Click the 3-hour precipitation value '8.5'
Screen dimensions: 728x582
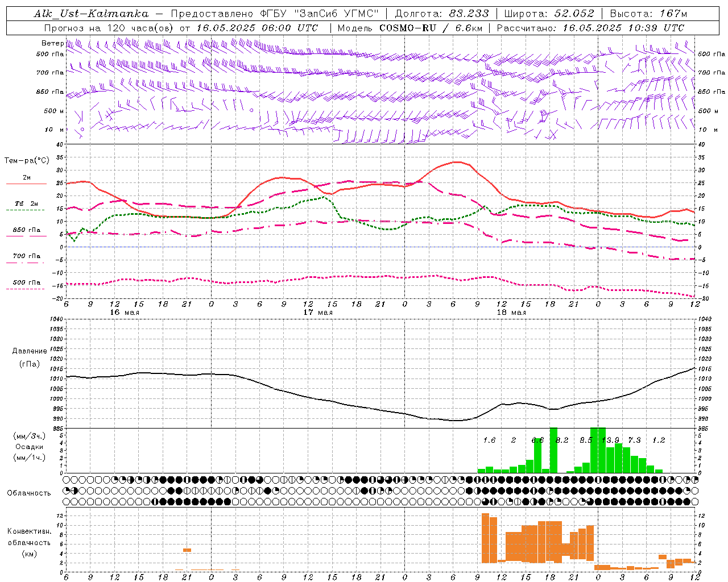[586, 440]
